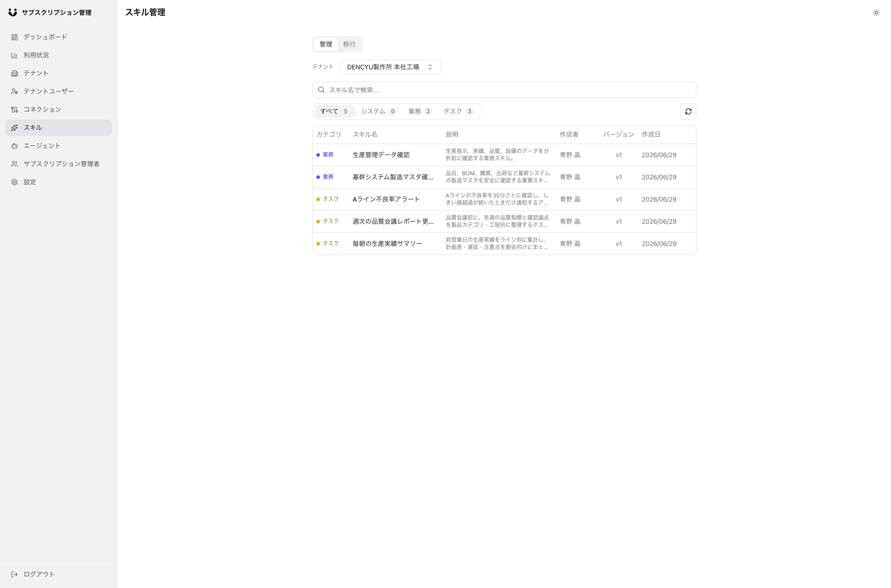The image size is (891, 588).
Task: Click the ログアウト button
Action: pos(58,574)
